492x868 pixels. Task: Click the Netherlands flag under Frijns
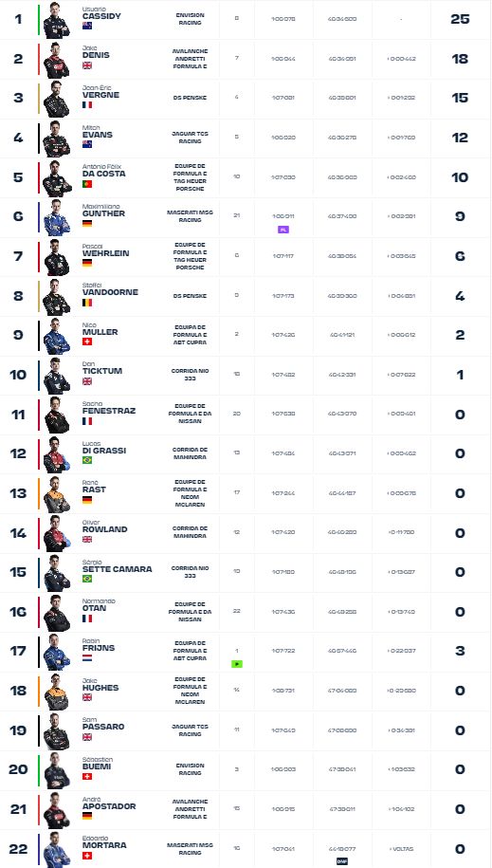tap(87, 657)
